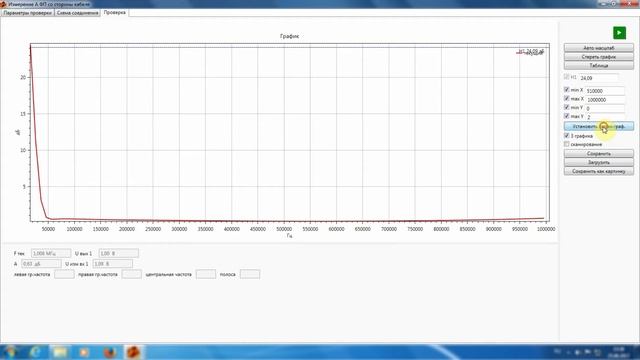Toggle the max X checkbox
The height and width of the screenshot is (360, 640).
pyautogui.click(x=567, y=98)
